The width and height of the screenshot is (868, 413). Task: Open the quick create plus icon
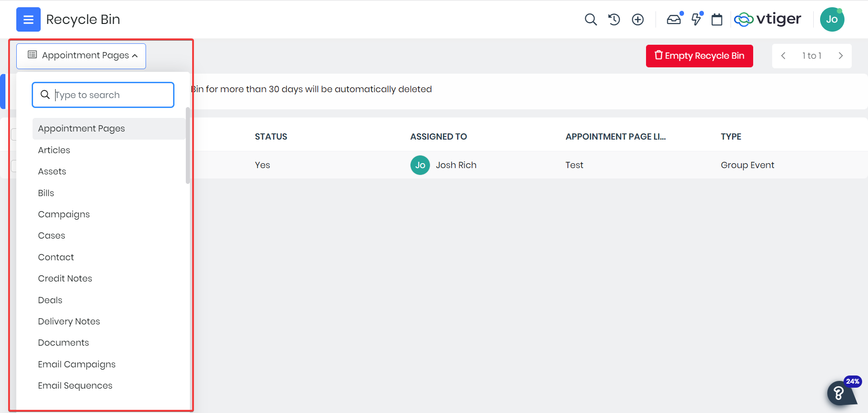[x=637, y=19]
